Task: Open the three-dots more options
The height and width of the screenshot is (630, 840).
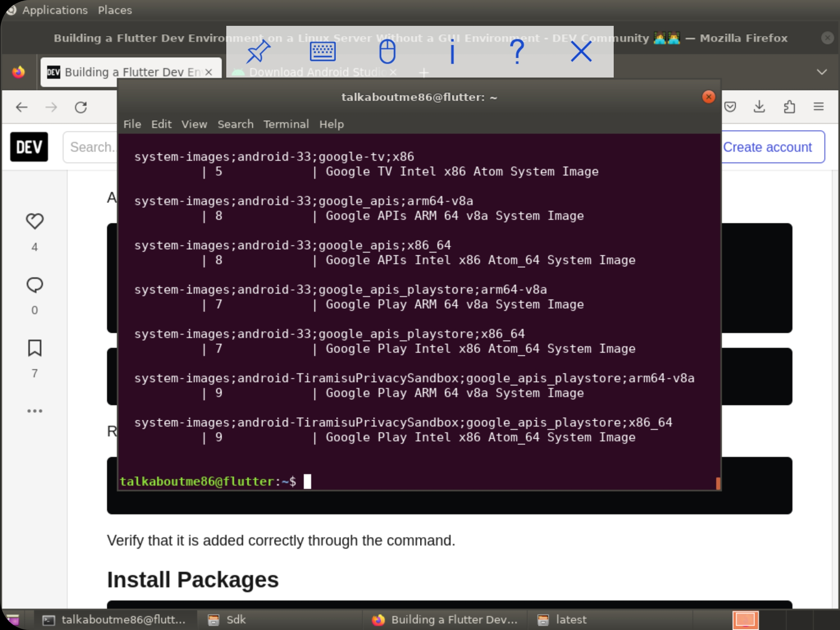Action: coord(34,411)
